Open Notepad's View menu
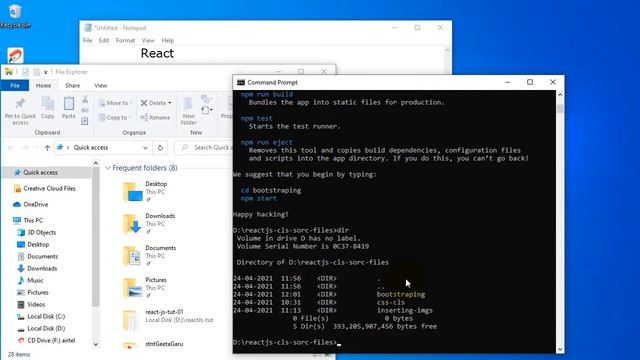 click(x=148, y=40)
